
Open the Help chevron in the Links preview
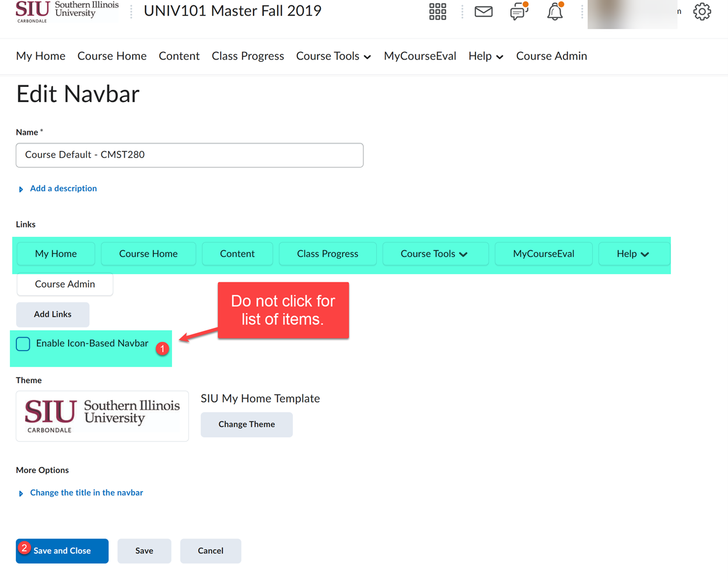[644, 254]
